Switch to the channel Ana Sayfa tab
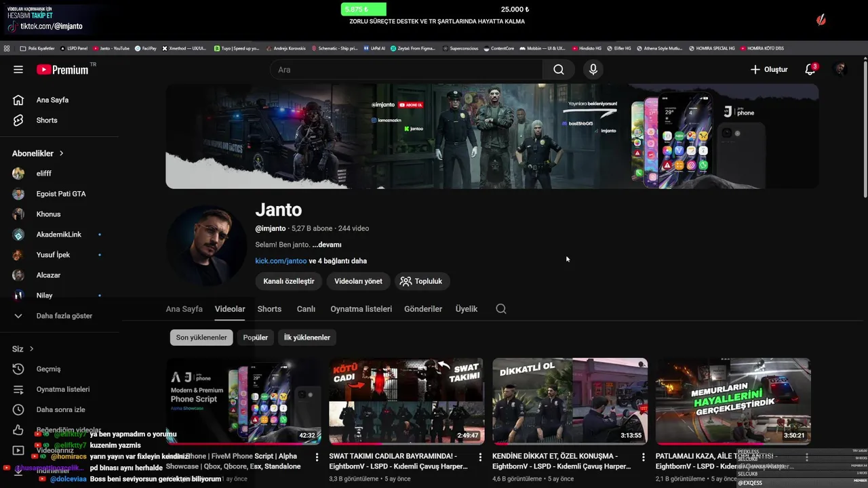Viewport: 868px width, 488px height. [x=184, y=309]
